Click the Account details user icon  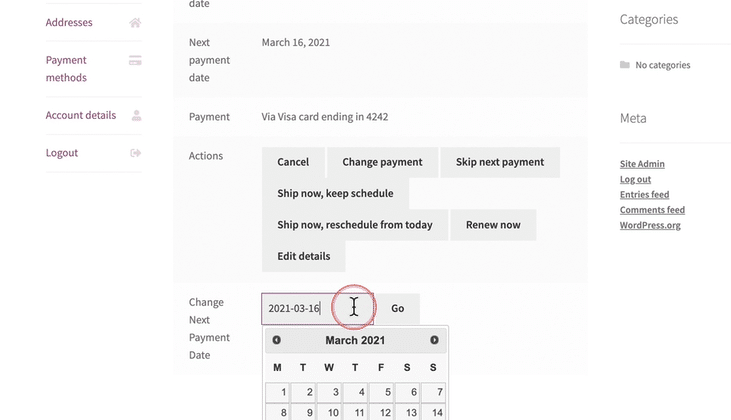(136, 116)
